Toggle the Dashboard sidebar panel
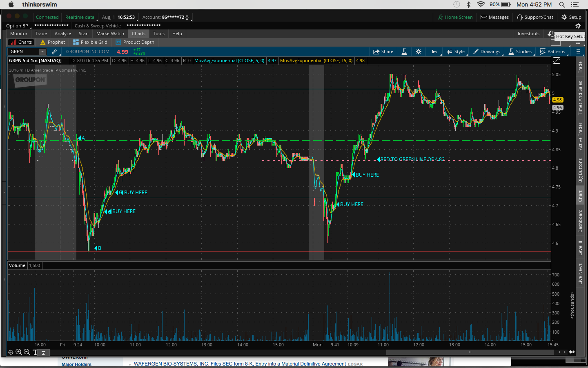 580,221
